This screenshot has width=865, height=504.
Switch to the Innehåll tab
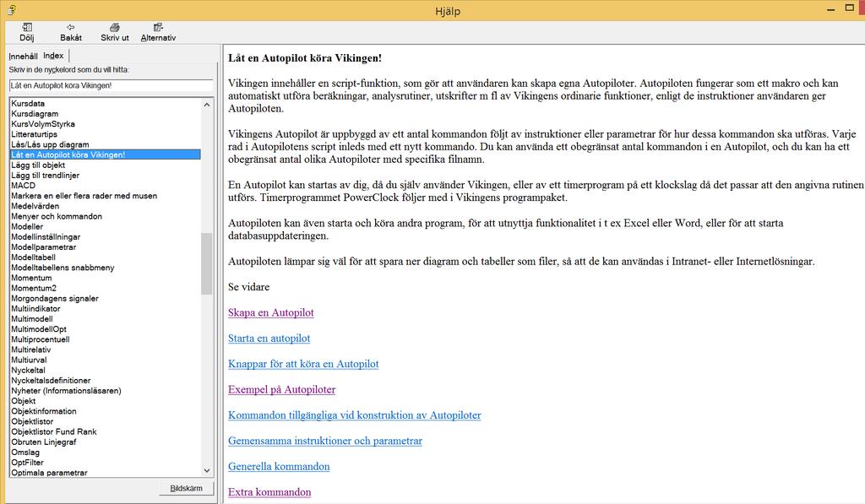[23, 57]
